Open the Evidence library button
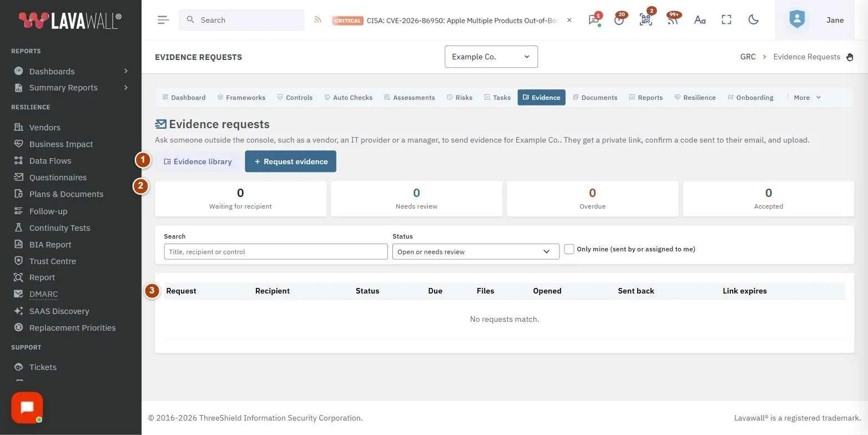Image resolution: width=868 pixels, height=435 pixels. coord(198,161)
